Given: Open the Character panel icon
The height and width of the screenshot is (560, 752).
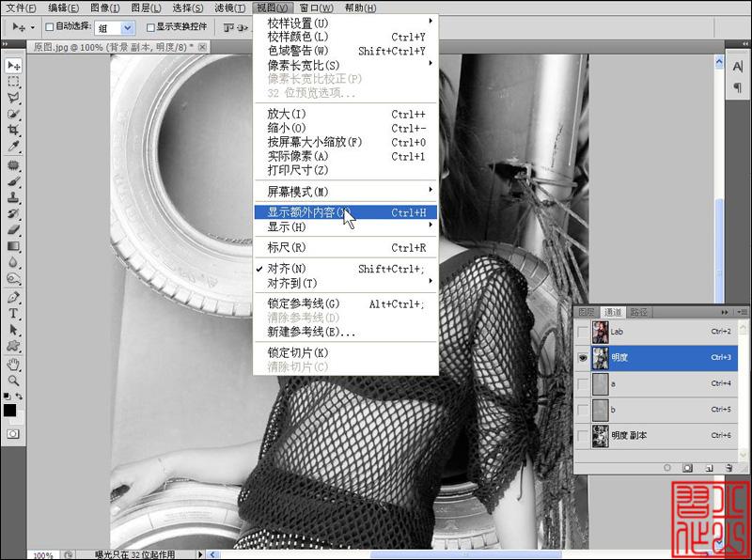Looking at the screenshot, I should point(738,67).
